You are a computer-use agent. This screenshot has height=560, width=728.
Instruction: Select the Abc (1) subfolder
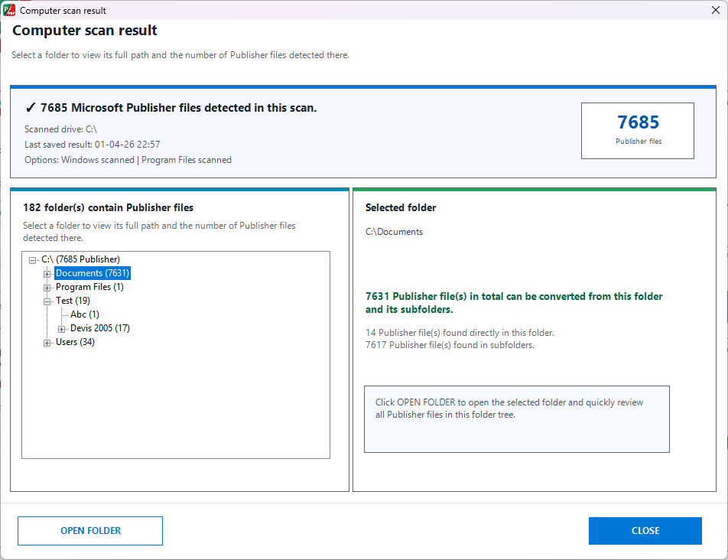coord(84,314)
